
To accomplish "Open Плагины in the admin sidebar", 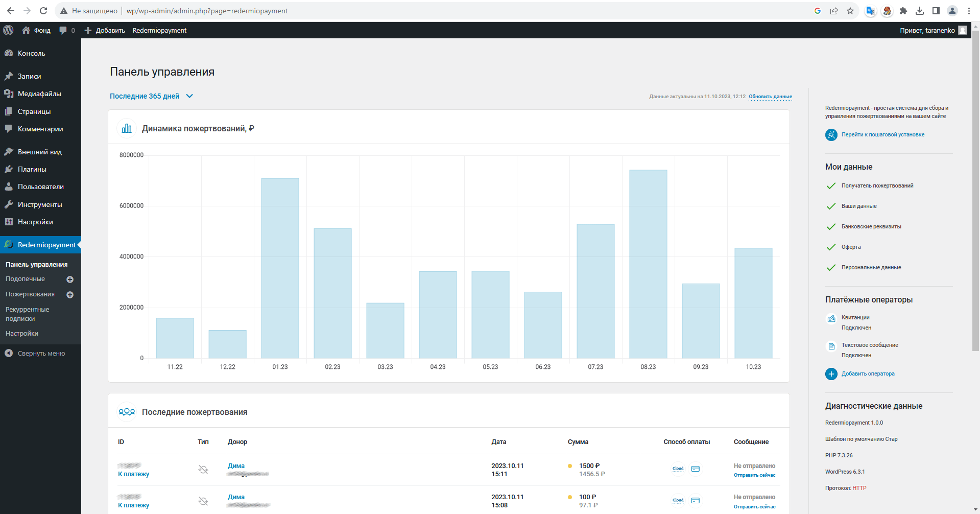I will (32, 169).
